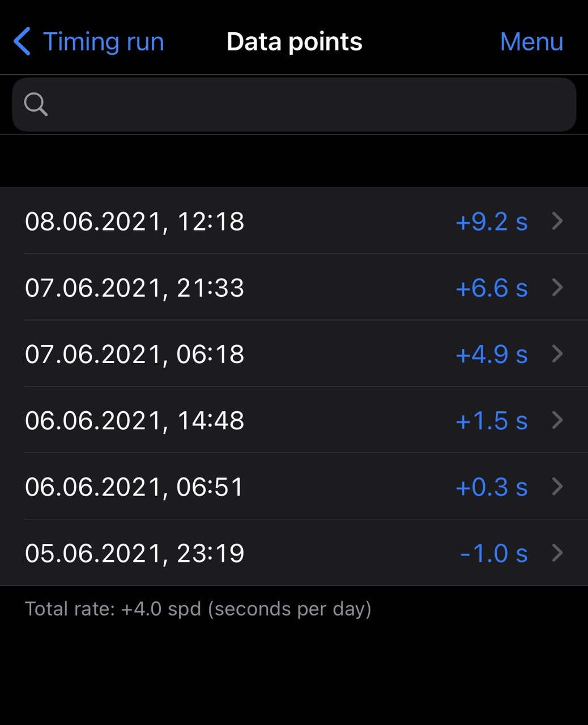Tap the +6.6 s offset value
588x725 pixels.
(x=491, y=288)
